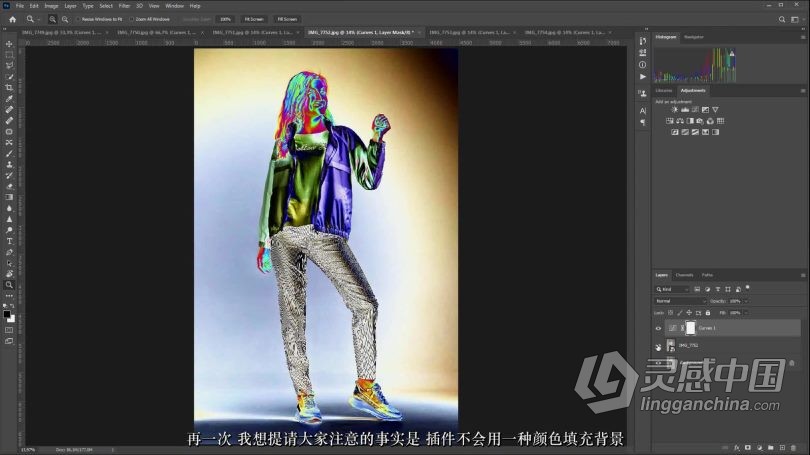Open the collapsed Info panel icon
This screenshot has width=810, height=455.
642,65
